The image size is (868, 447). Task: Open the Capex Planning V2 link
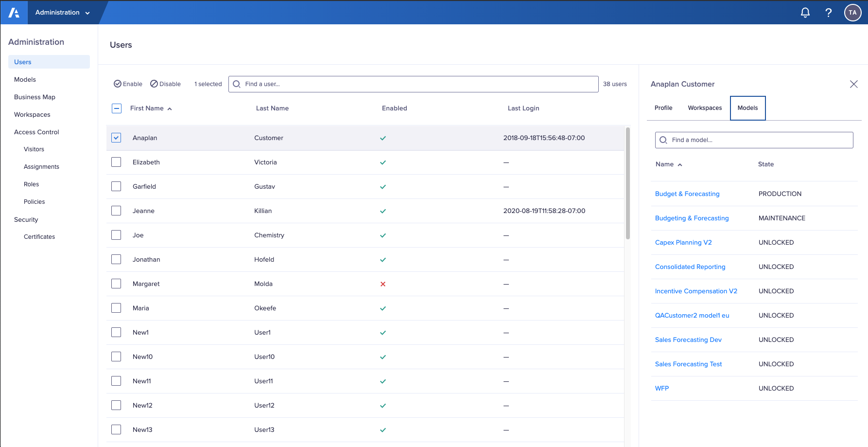coord(683,243)
